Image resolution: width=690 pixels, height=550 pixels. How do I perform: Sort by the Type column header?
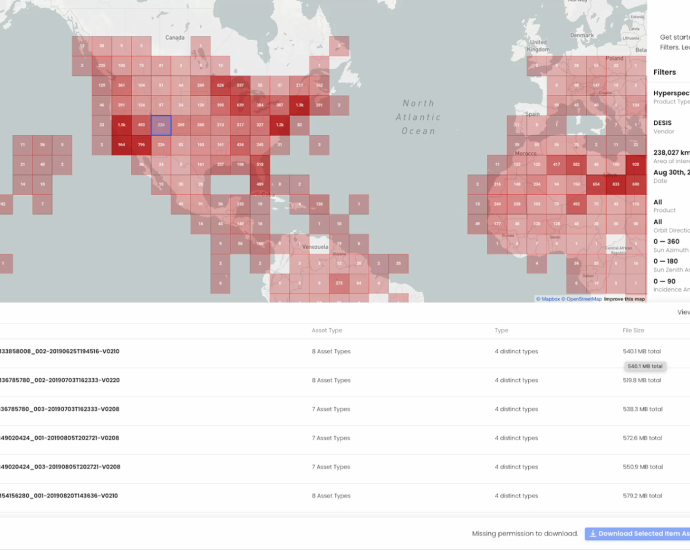pyautogui.click(x=501, y=330)
